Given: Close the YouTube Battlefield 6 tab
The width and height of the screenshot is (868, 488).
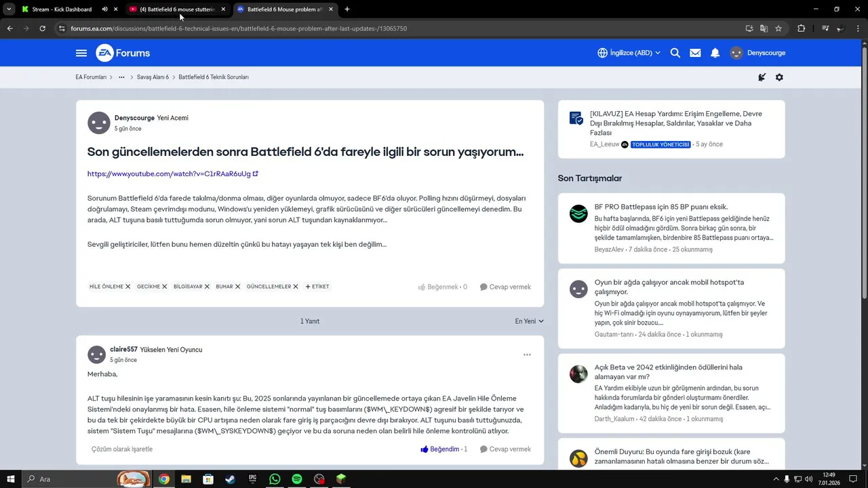Looking at the screenshot, I should click(x=223, y=9).
